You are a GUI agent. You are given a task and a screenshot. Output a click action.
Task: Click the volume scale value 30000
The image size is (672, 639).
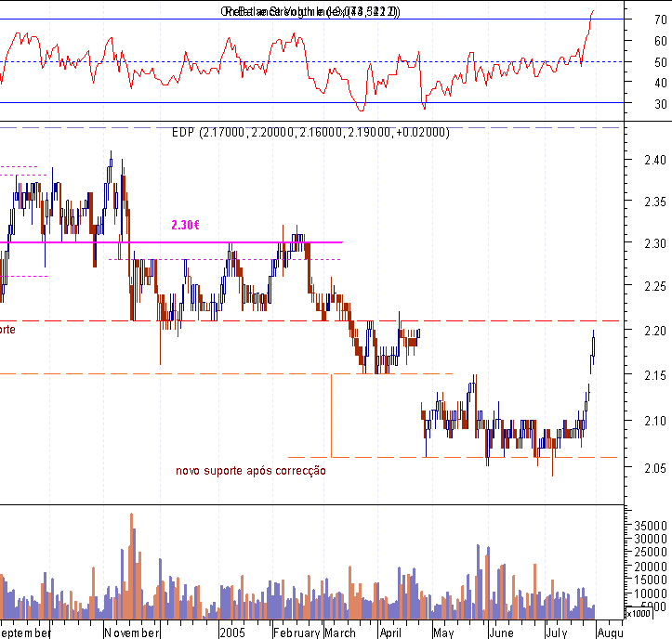(x=651, y=539)
